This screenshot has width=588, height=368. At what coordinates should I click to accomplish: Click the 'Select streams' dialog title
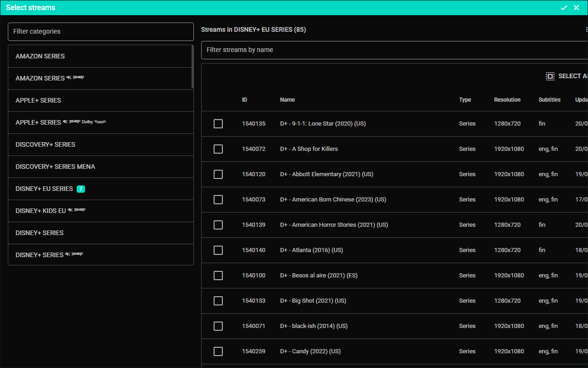(x=30, y=8)
